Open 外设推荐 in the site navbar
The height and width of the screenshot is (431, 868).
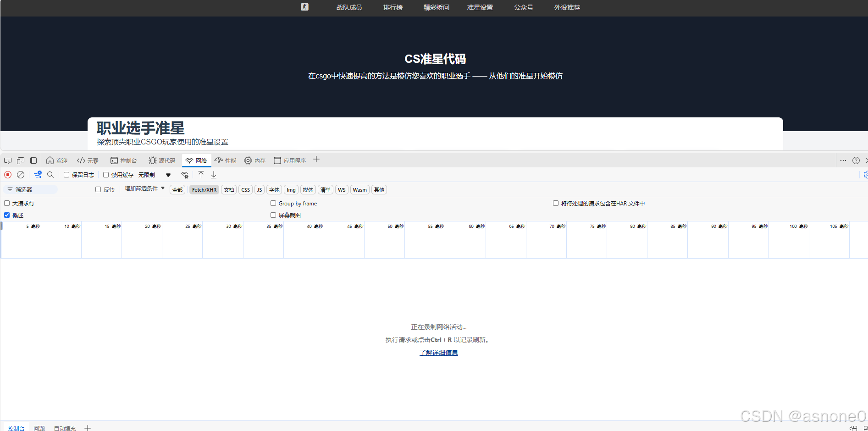[x=567, y=7]
